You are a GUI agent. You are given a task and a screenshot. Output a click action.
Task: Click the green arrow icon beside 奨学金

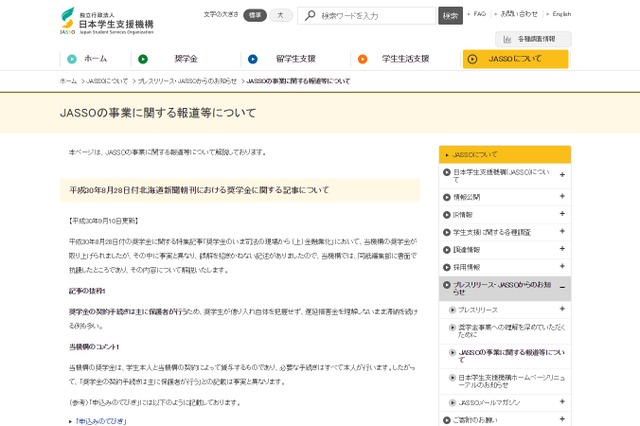coord(143,59)
